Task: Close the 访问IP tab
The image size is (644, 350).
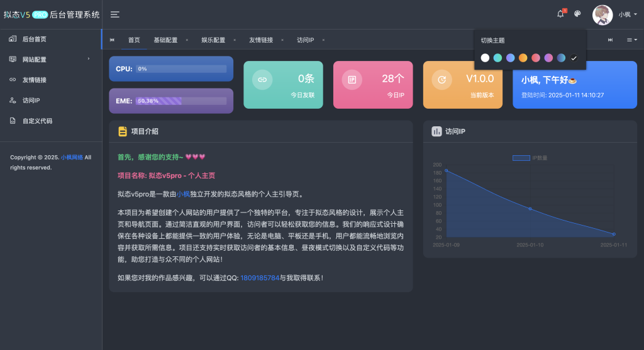Action: pos(323,40)
